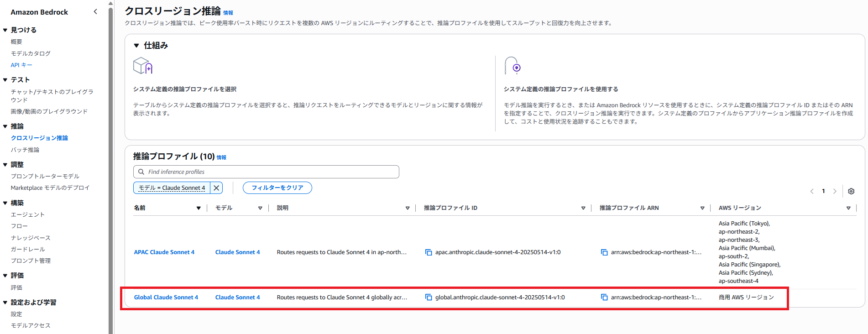This screenshot has height=334, width=868.
Task: Collapse the 構築 sidebar group
Action: coord(5,203)
